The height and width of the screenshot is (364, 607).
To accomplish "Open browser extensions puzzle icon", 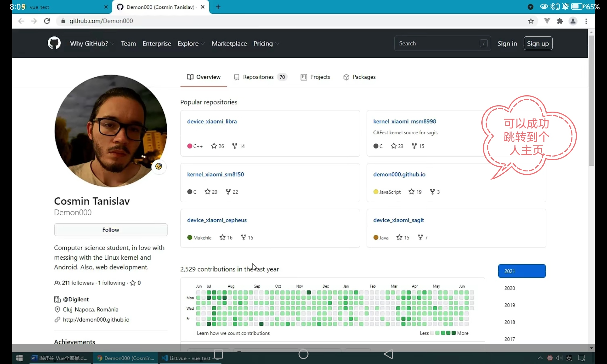I will click(x=560, y=21).
